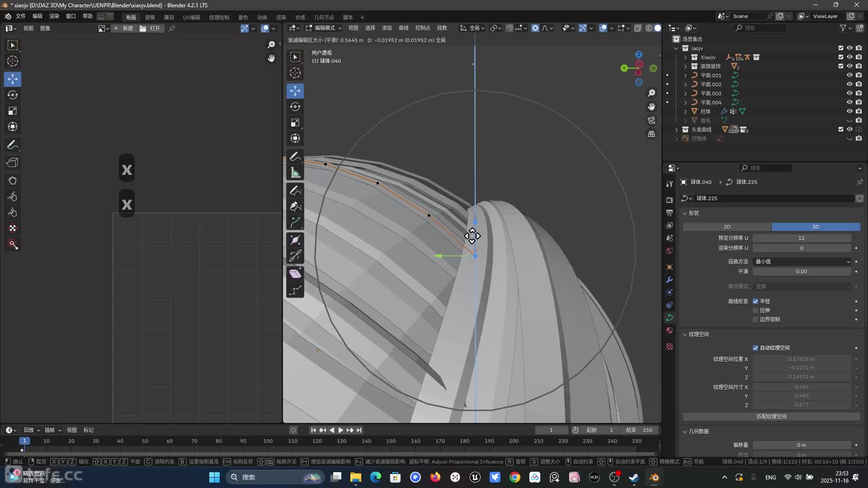The width and height of the screenshot is (868, 488).
Task: Select the Measure tool in viewport toolbar
Action: click(x=295, y=173)
